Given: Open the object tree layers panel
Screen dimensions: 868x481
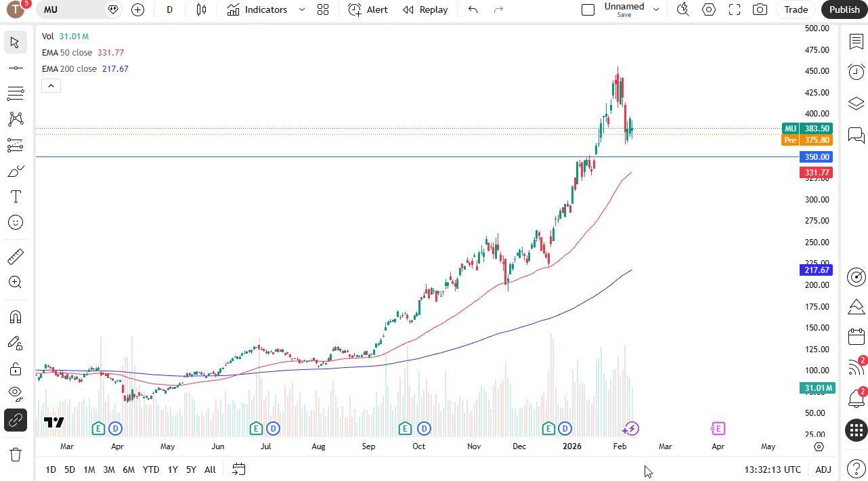Looking at the screenshot, I should (856, 103).
